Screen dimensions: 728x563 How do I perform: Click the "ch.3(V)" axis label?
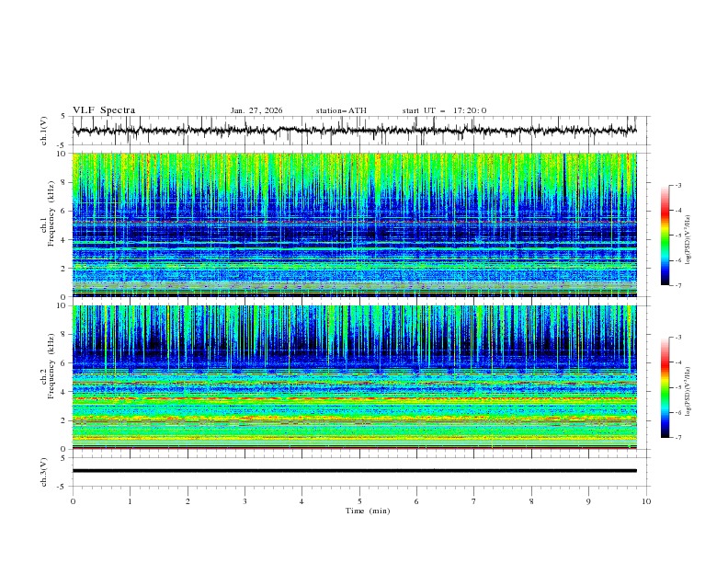tap(44, 472)
